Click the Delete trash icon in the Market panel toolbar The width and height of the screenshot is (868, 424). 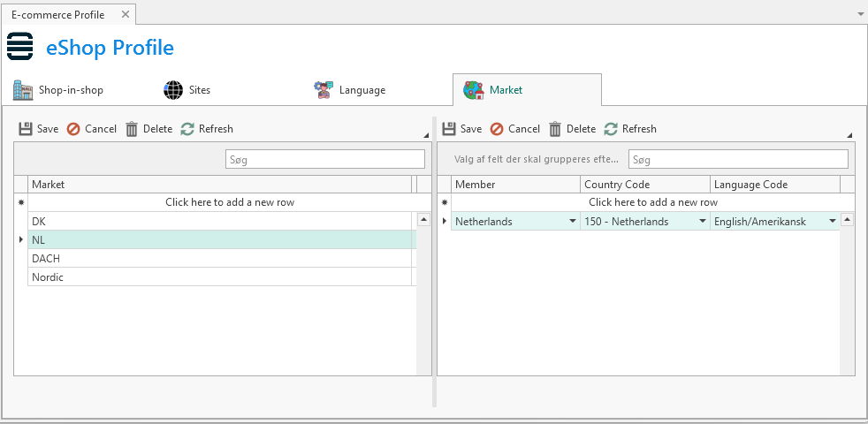[132, 129]
